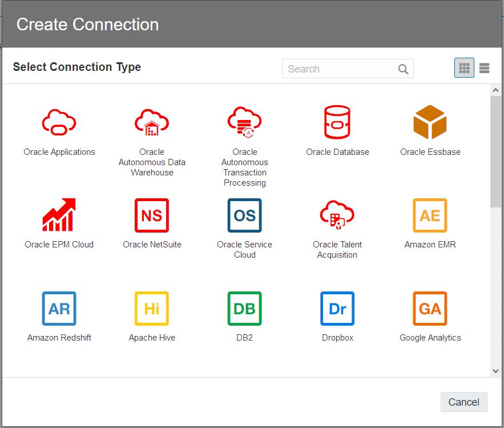
Task: Select the Amazon EMR connection icon
Action: point(430,215)
